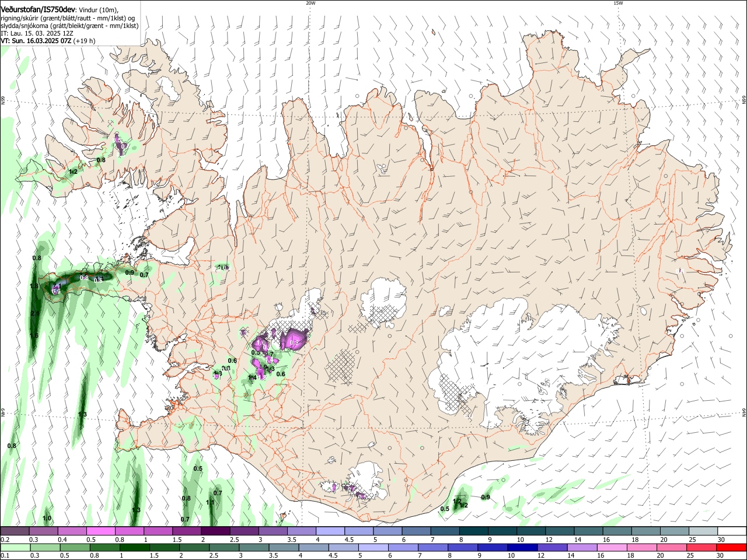The image size is (747, 560).
Task: Click the 1.0 precipitation value on the map
Action: 47,518
